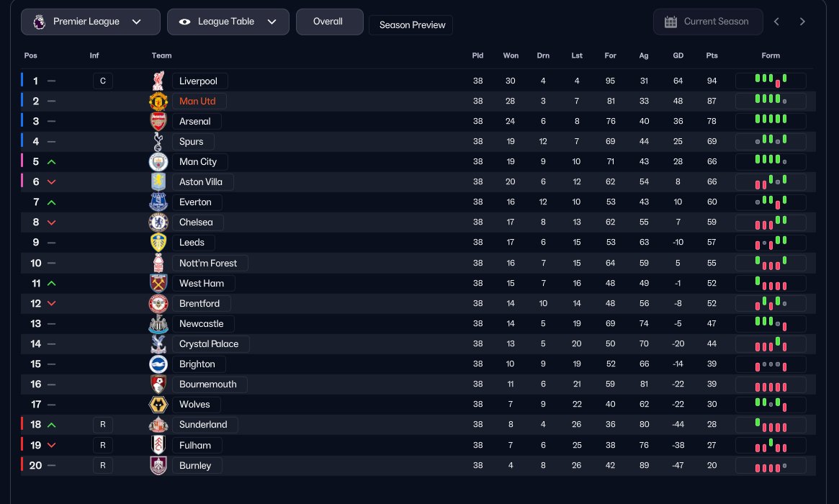
Task: Click the Liverpool club crest icon
Action: click(158, 81)
